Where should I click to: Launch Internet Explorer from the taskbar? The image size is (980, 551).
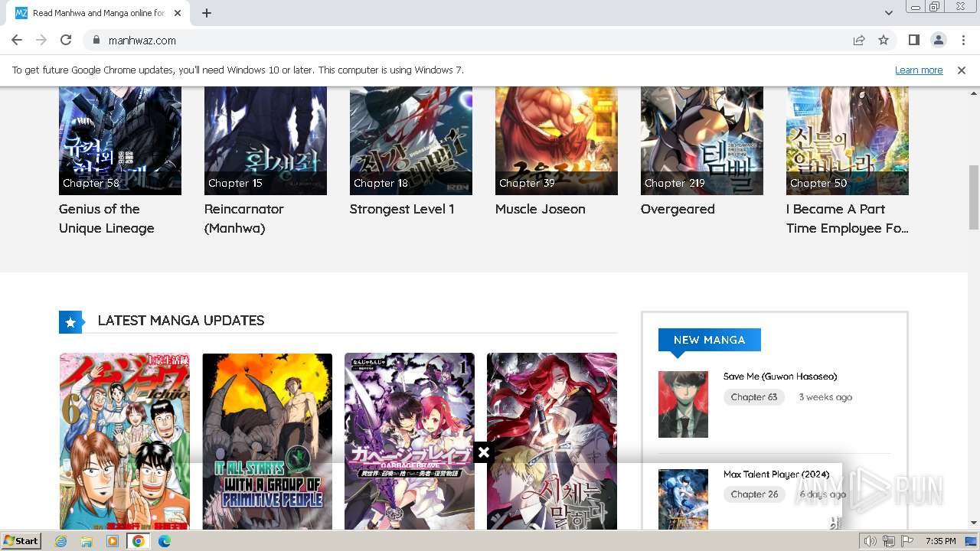(60, 541)
